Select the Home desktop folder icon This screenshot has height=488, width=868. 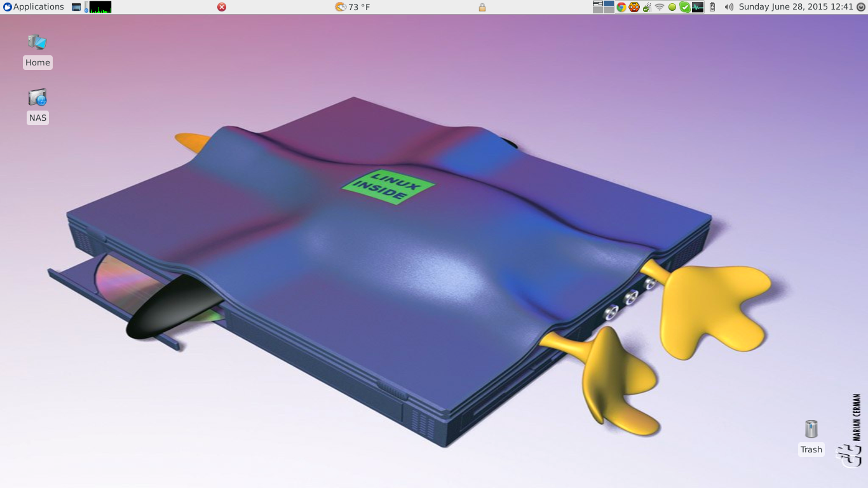37,43
